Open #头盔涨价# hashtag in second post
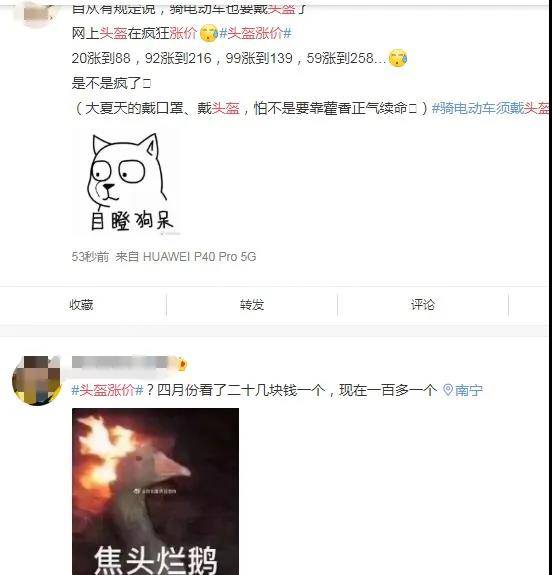 (x=107, y=390)
